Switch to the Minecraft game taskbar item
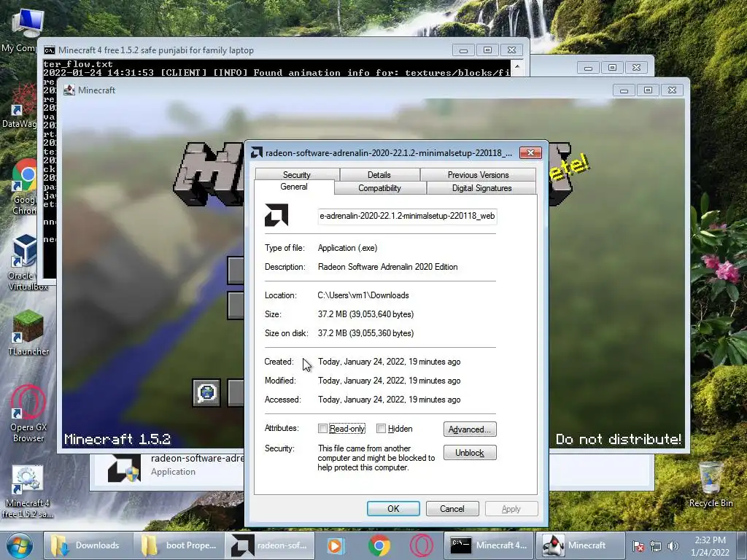The height and width of the screenshot is (560, 747). pyautogui.click(x=580, y=545)
